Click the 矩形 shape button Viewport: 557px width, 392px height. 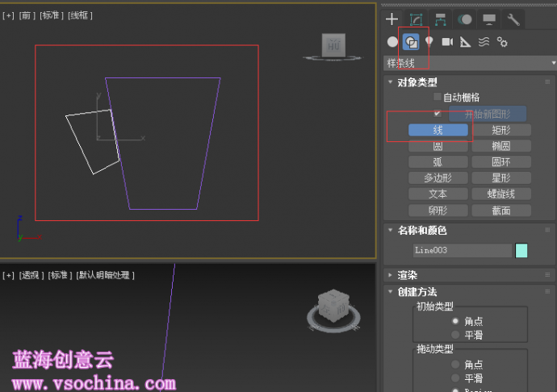click(x=500, y=130)
